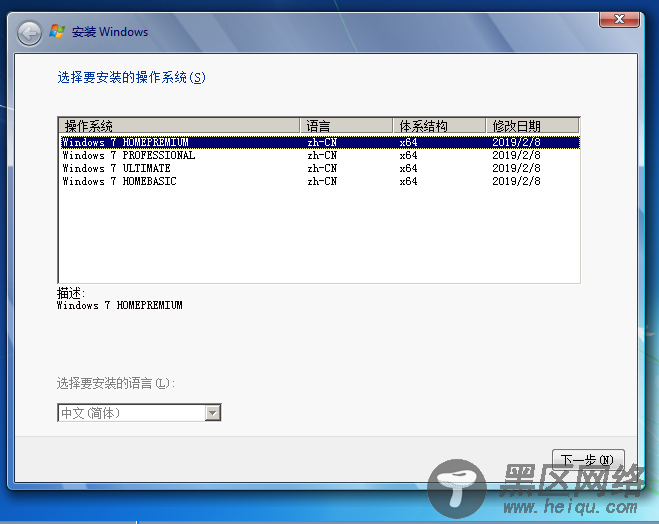The width and height of the screenshot is (659, 524).
Task: Click 2019/2/8 in the HOMEPREMIUM row
Action: point(516,142)
